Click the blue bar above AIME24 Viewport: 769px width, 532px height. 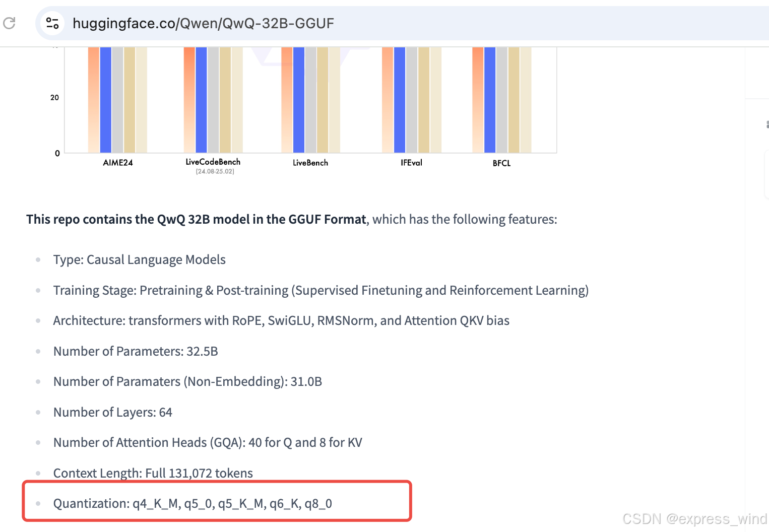(x=106, y=100)
